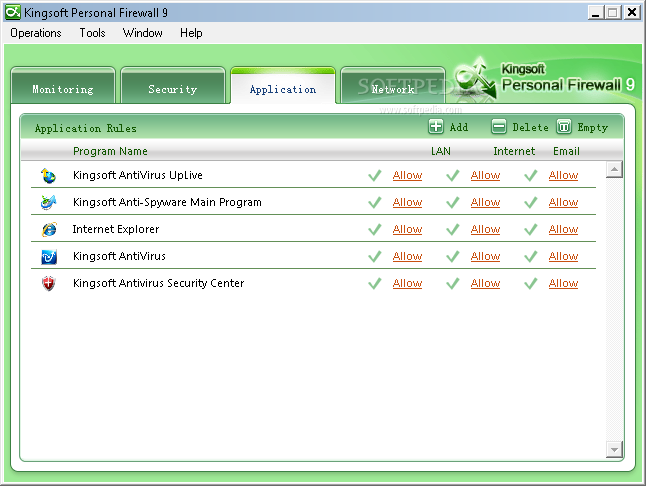This screenshot has height=486, width=646.
Task: Toggle Email Allow link for Kingsoft AntiVirus UpLive
Action: pyautogui.click(x=563, y=175)
